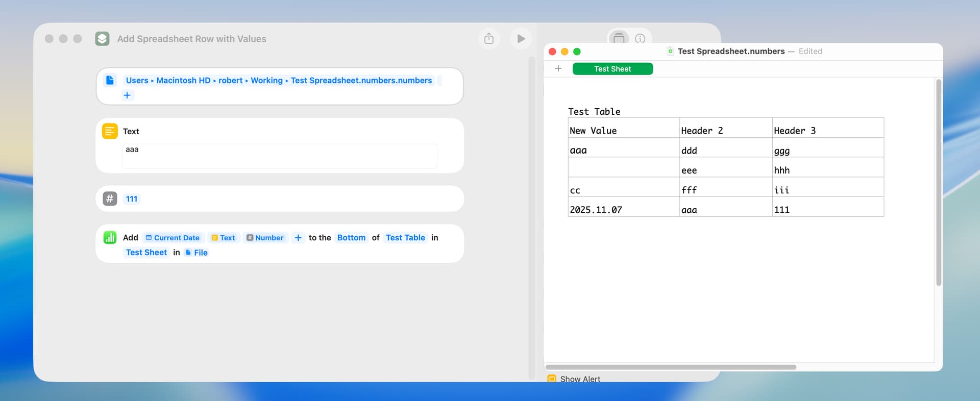Open the action library icon
The width and height of the screenshot is (980, 401).
click(x=619, y=38)
